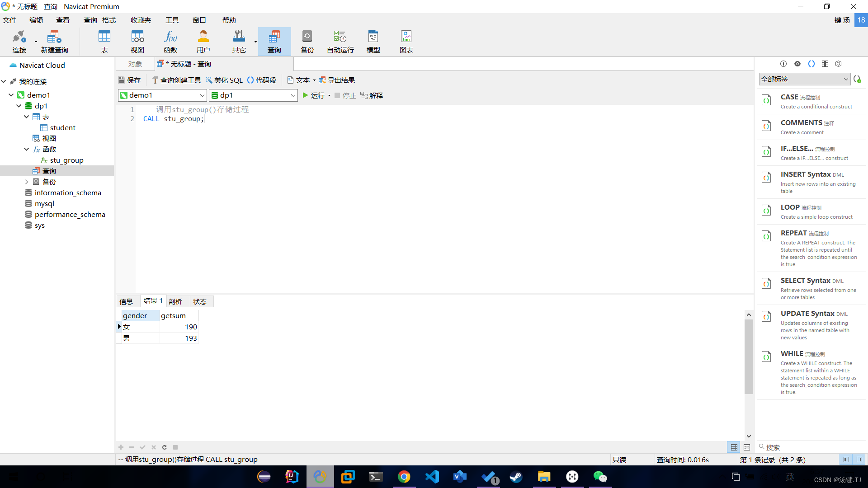Select dp1 database from dropdown

252,95
